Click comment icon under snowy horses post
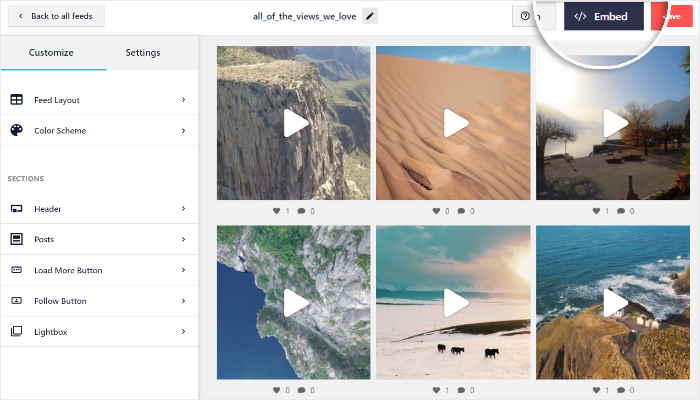700x400 pixels. [462, 390]
